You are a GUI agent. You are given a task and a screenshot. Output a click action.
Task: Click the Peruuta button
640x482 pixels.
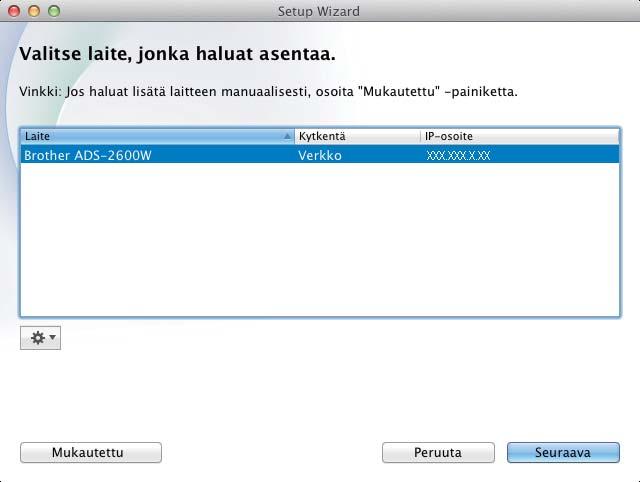(438, 453)
